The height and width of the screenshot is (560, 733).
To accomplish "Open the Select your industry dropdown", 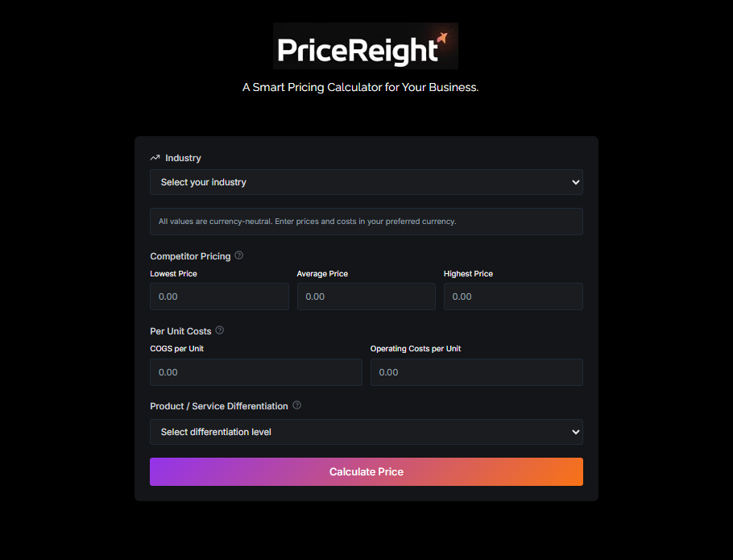I will tap(366, 182).
